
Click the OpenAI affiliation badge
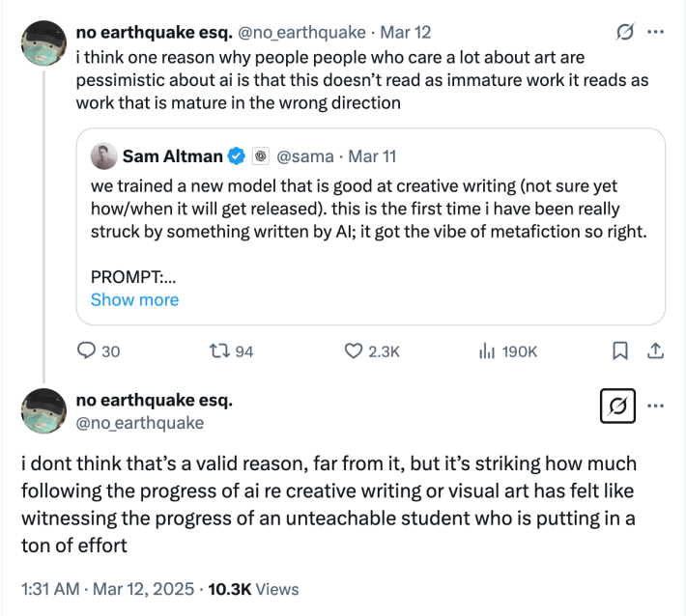pos(260,155)
